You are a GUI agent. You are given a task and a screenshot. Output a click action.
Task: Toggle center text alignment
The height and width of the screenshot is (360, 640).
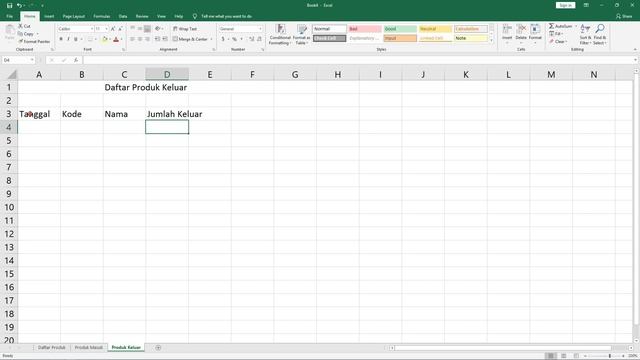coord(140,39)
